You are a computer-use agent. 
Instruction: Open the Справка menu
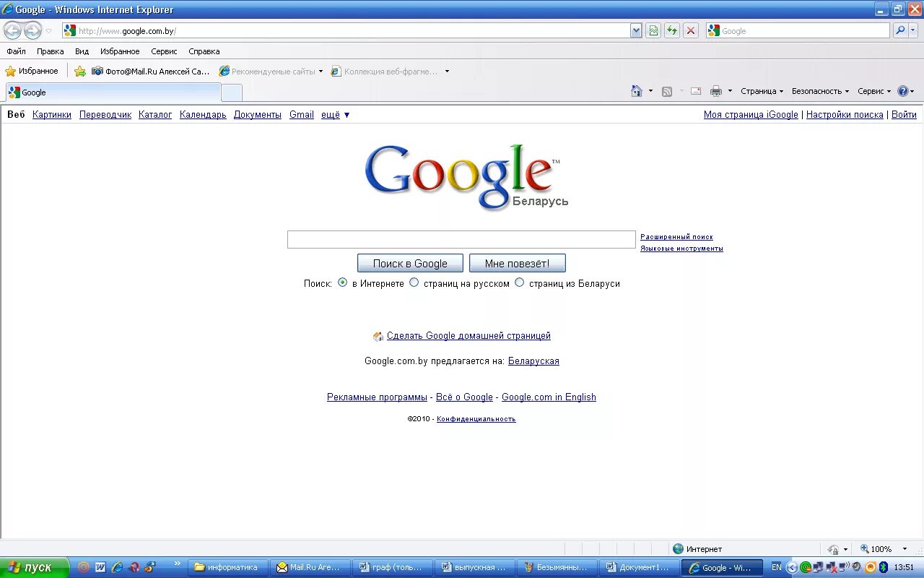(204, 51)
